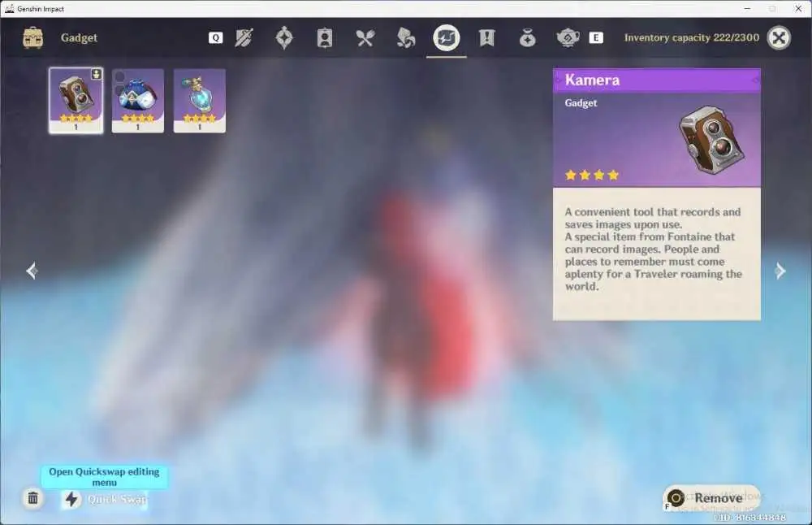Close the inventory with the round X button

click(779, 37)
